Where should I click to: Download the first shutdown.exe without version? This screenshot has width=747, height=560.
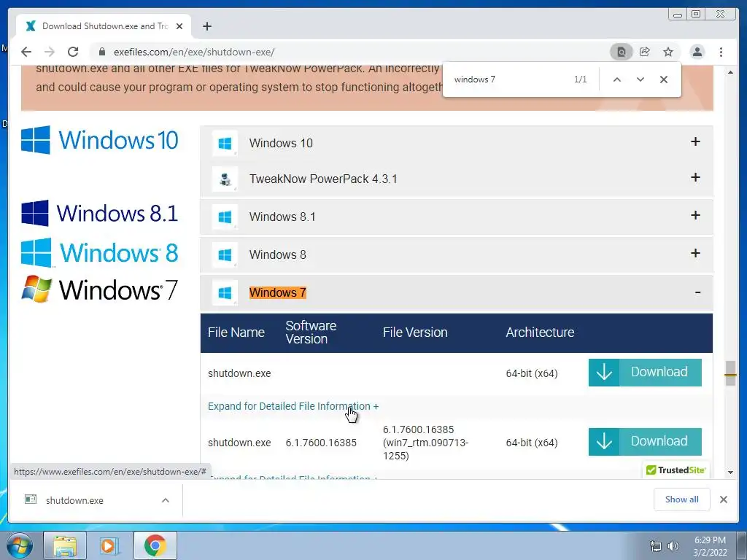pyautogui.click(x=645, y=373)
